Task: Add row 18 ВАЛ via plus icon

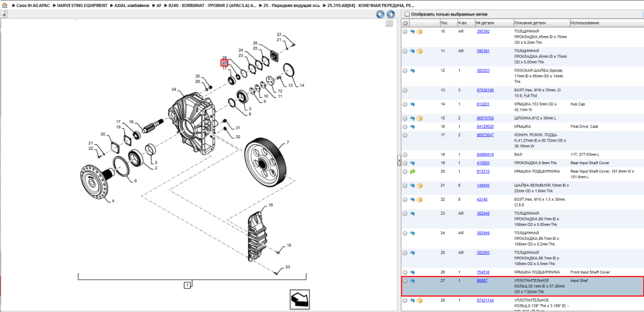Action: pos(405,155)
